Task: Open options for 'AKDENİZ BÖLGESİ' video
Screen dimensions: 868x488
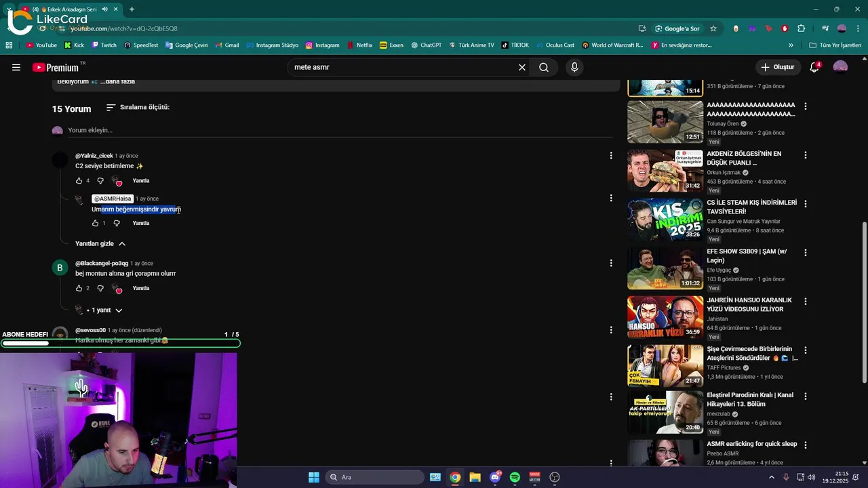Action: point(806,155)
